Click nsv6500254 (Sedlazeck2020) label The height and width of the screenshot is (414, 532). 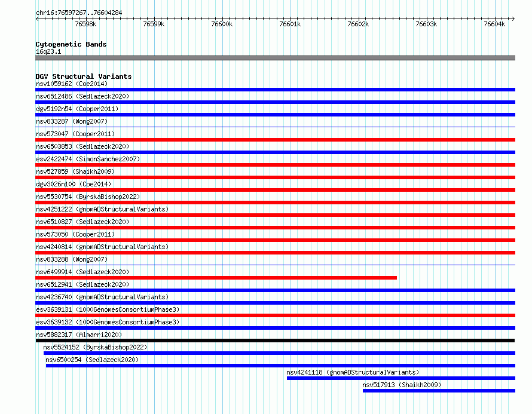tap(92, 360)
